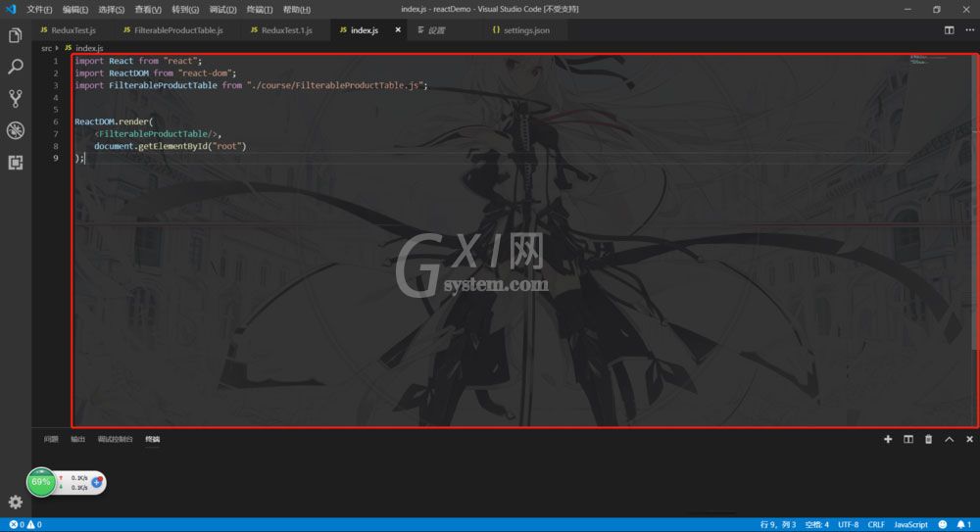The height and width of the screenshot is (532, 980).
Task: Open the 问题 problems panel tab
Action: pyautogui.click(x=51, y=440)
